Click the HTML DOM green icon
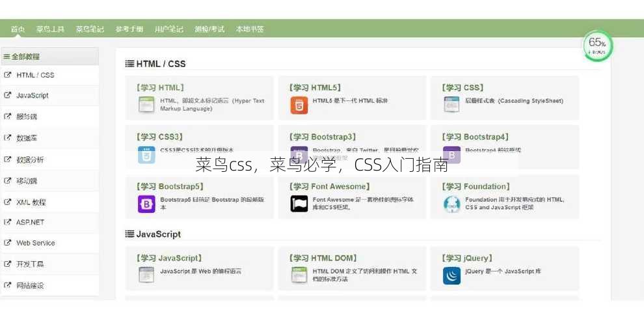This screenshot has height=319, width=644. click(299, 275)
